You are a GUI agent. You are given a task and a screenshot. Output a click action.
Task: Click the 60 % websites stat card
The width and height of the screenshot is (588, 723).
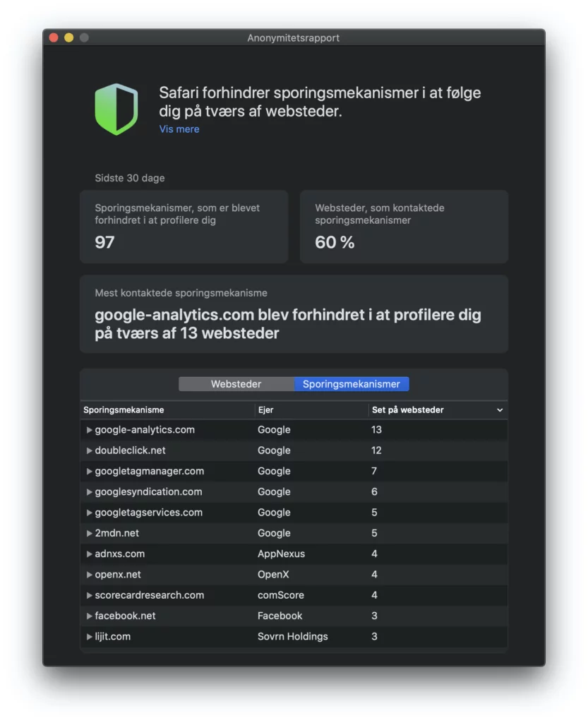[404, 226]
